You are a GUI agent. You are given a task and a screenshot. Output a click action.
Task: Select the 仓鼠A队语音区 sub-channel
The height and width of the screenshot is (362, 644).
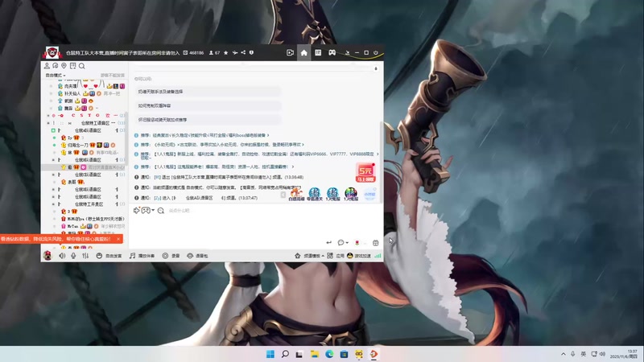click(x=88, y=130)
